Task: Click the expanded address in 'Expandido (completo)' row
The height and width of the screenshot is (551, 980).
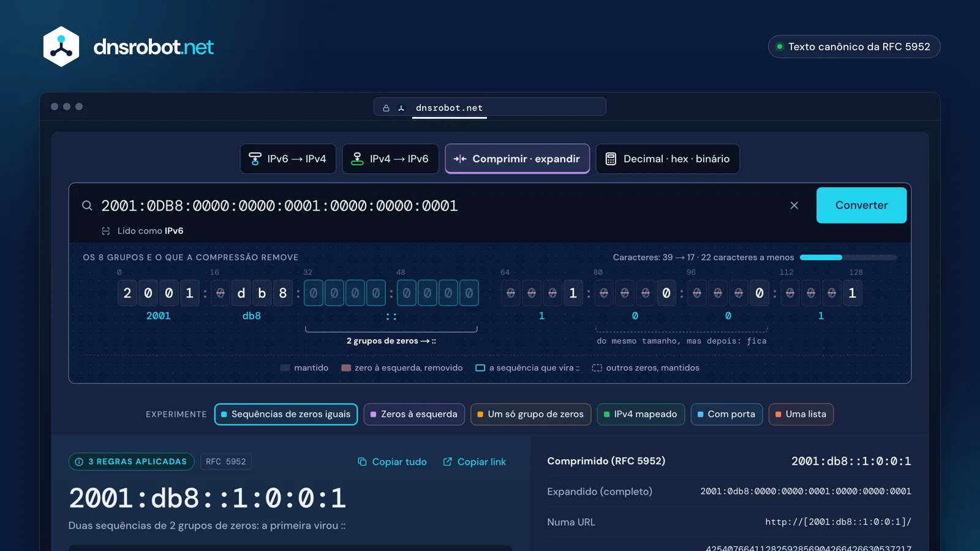Action: coord(805,492)
